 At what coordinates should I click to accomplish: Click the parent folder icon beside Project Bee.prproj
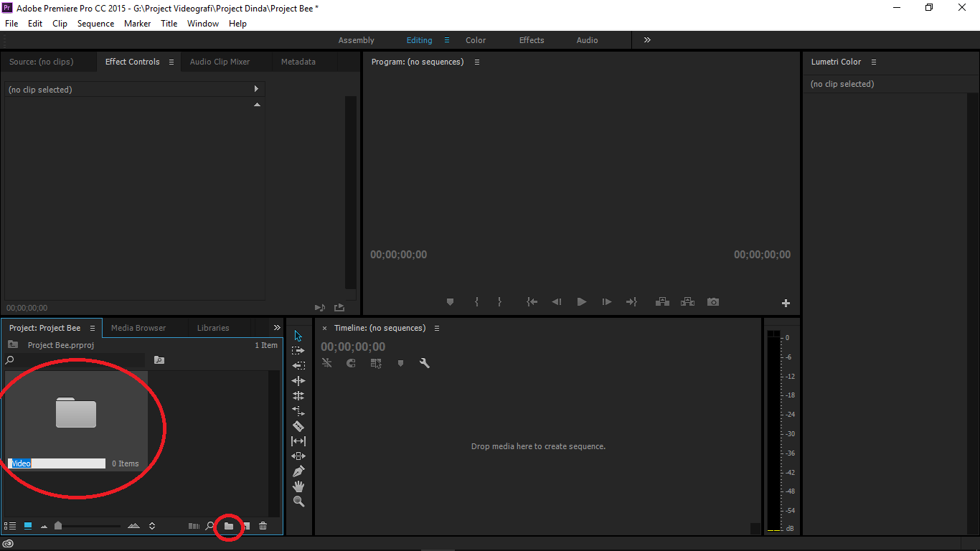coord(13,344)
